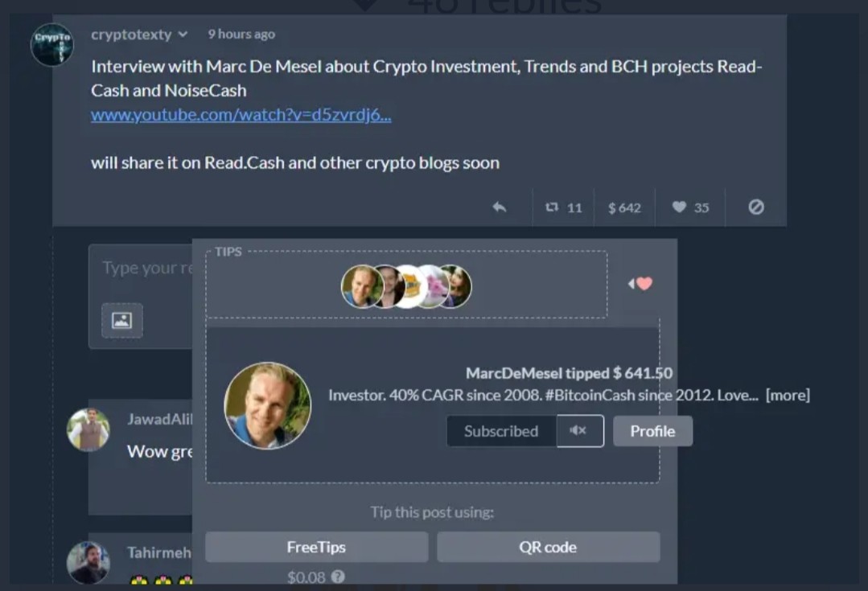Open the YouTube link in the post
The width and height of the screenshot is (868, 591).
(x=241, y=114)
